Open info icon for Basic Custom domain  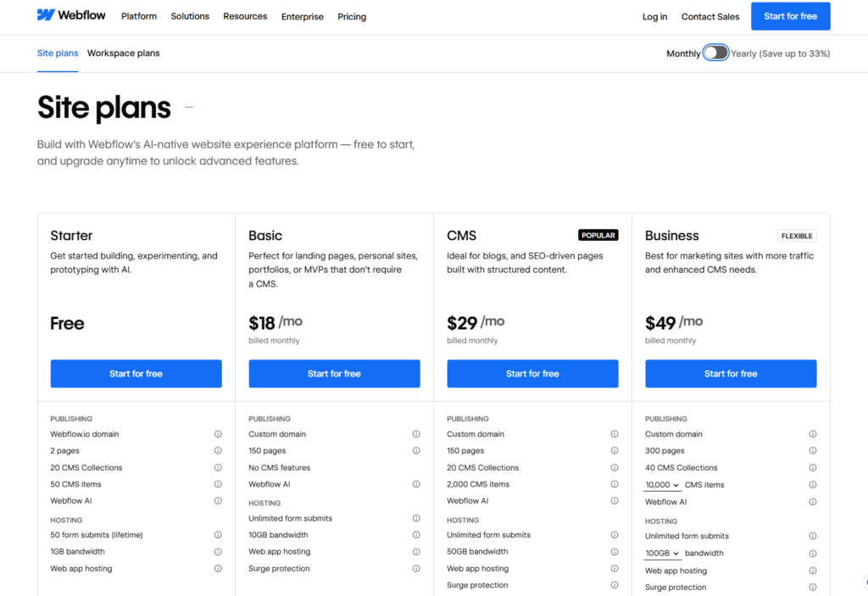coord(416,434)
